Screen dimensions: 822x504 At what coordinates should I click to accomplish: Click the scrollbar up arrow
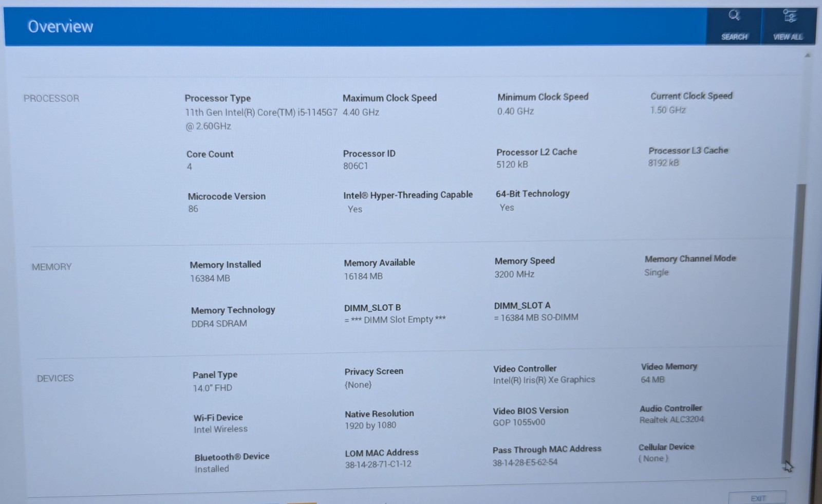[807, 55]
